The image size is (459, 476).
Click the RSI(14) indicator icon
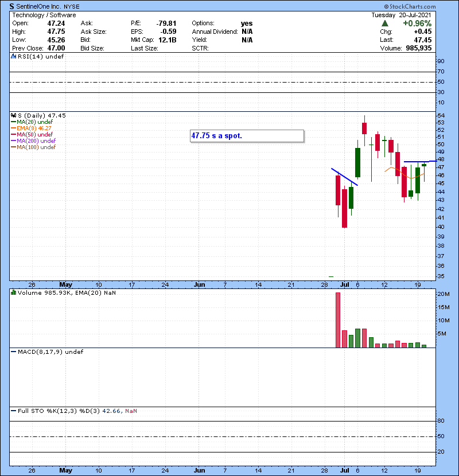click(x=13, y=56)
